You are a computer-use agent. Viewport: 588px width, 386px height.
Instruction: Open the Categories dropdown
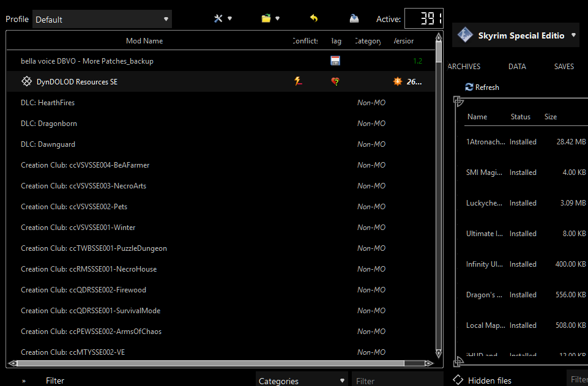(x=302, y=380)
